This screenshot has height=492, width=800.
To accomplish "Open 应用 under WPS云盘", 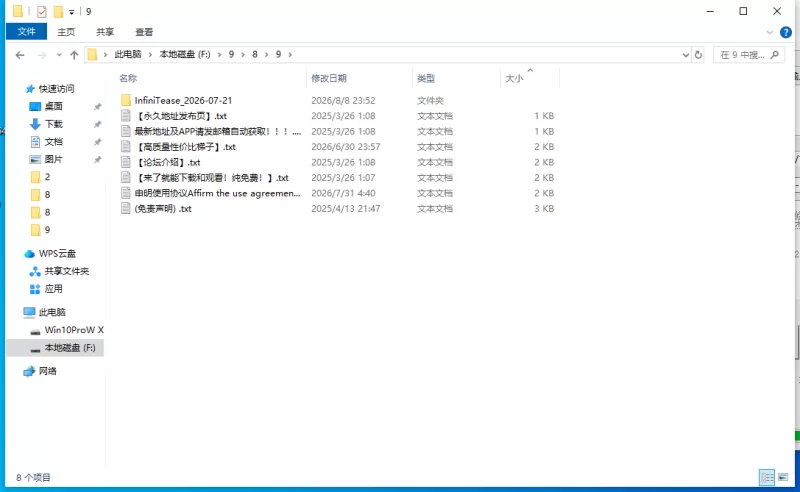I will (53, 289).
